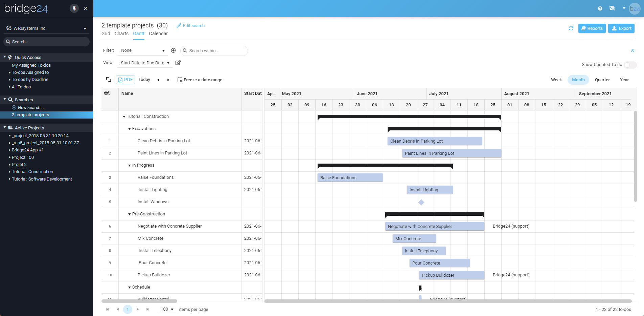Open the help question mark icon
The height and width of the screenshot is (316, 644).
coord(600,8)
